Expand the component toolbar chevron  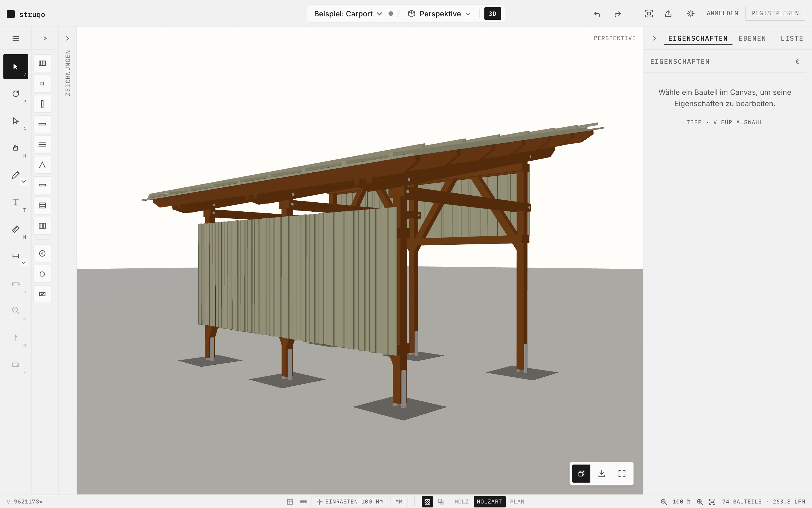[45, 38]
